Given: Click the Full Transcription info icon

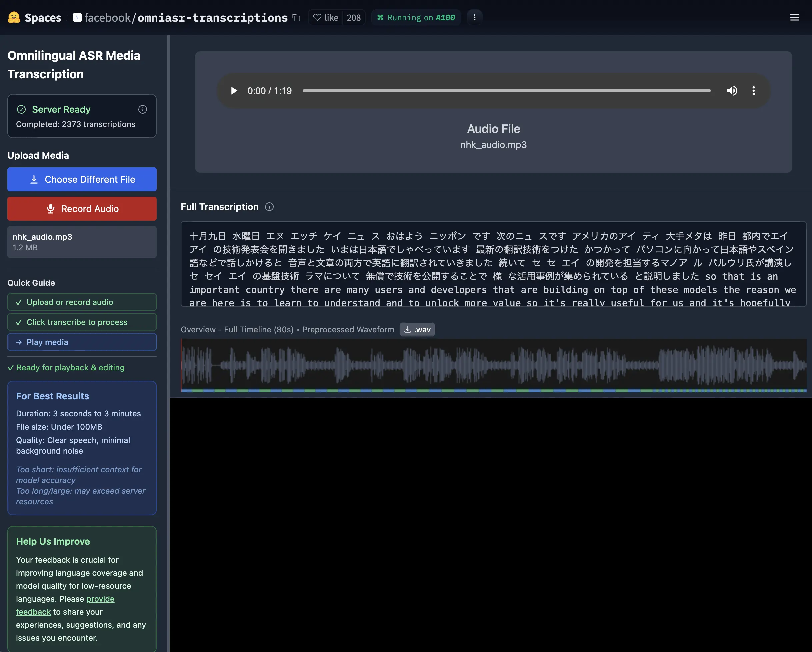Looking at the screenshot, I should [x=269, y=207].
